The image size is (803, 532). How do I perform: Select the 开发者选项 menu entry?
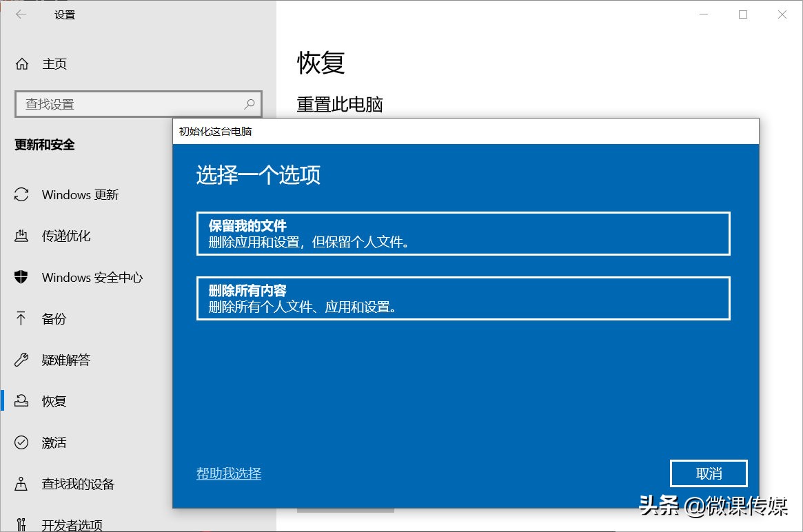[x=74, y=524]
